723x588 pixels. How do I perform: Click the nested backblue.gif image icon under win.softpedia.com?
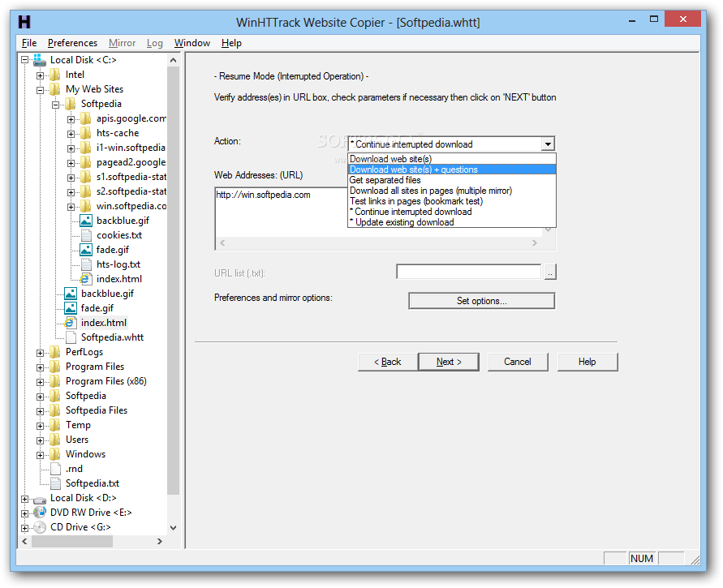click(86, 221)
